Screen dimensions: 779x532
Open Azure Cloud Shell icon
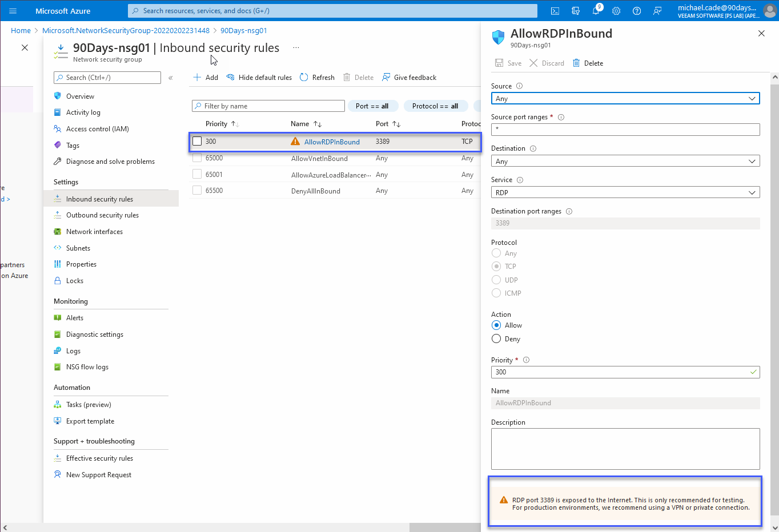pos(555,11)
